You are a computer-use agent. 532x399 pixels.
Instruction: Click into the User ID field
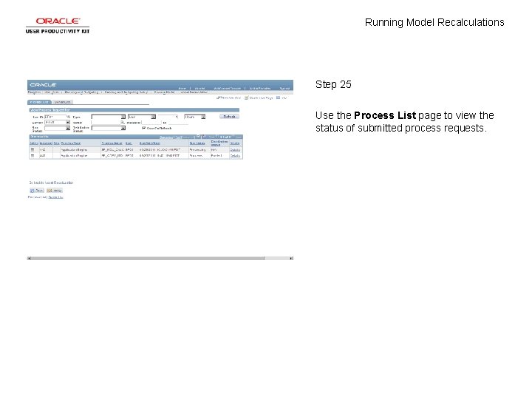click(x=55, y=117)
